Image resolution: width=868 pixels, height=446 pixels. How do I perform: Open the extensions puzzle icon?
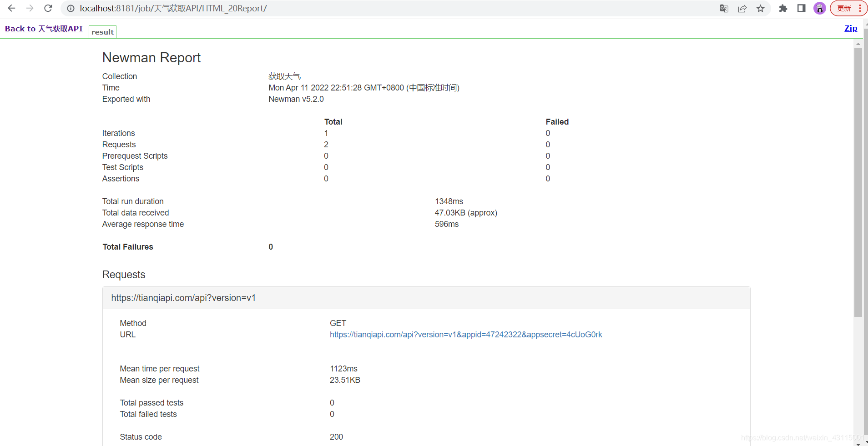pos(783,8)
